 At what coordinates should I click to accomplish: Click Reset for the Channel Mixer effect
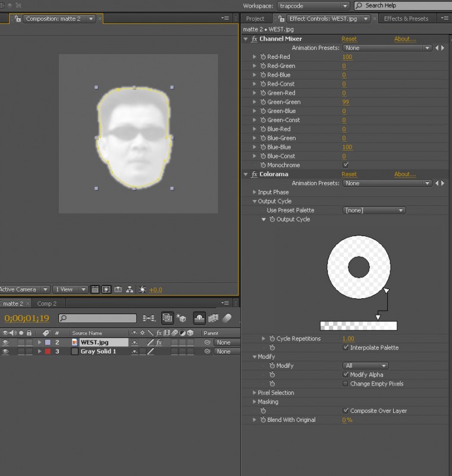(x=349, y=39)
